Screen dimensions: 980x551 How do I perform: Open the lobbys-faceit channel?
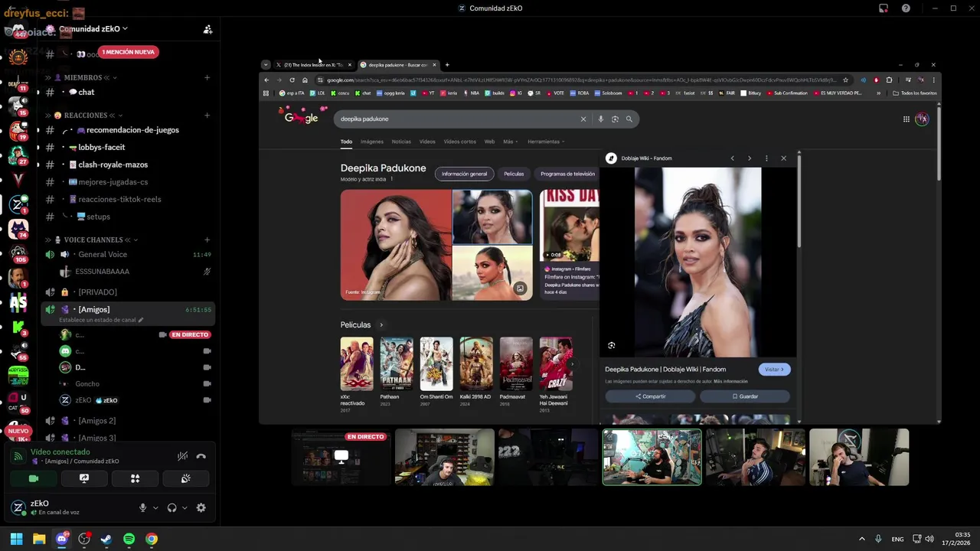coord(101,147)
